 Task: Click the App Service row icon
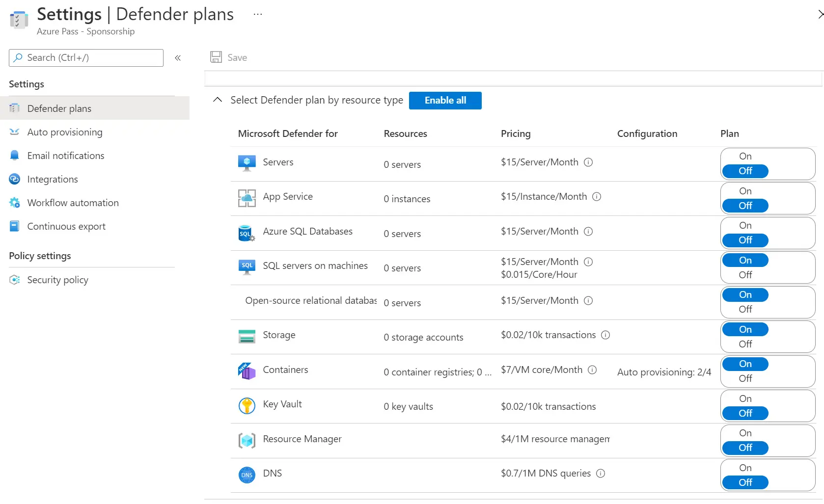[x=247, y=198]
